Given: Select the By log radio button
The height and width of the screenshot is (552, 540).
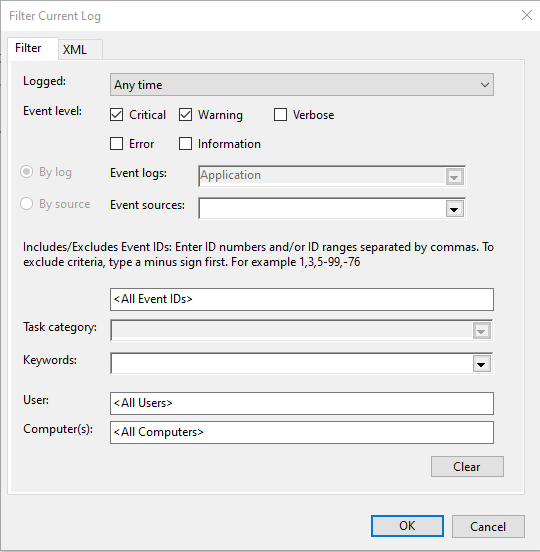Looking at the screenshot, I should 27,172.
